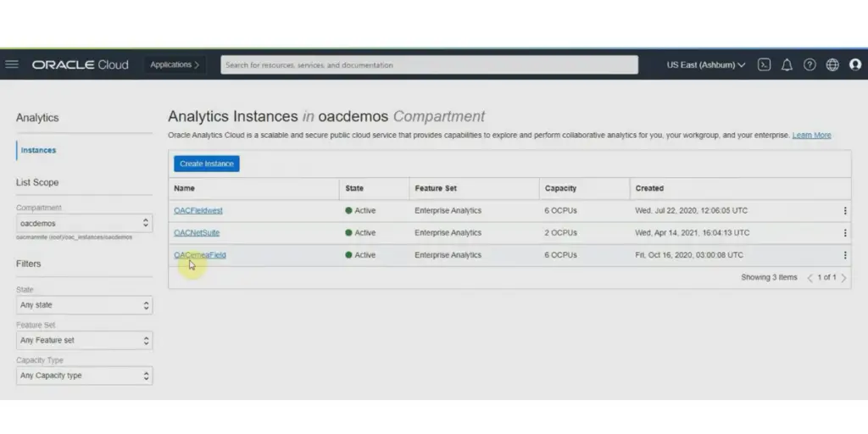
Task: View notifications via the bell icon
Action: pyautogui.click(x=787, y=64)
